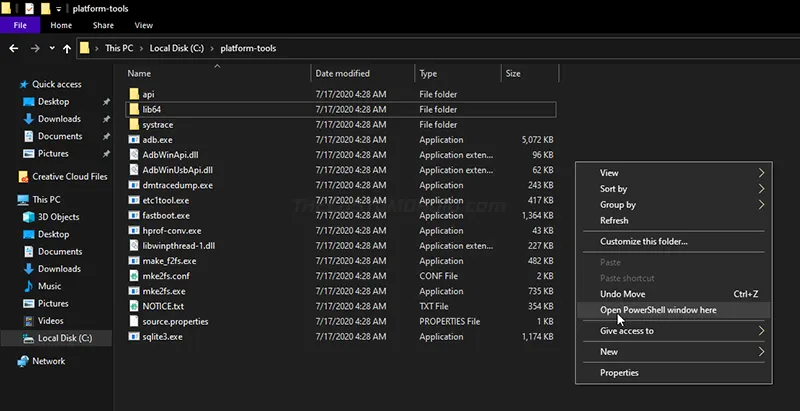The height and width of the screenshot is (411, 800).
Task: Go forward with the forward arrow
Action: pos(35,48)
